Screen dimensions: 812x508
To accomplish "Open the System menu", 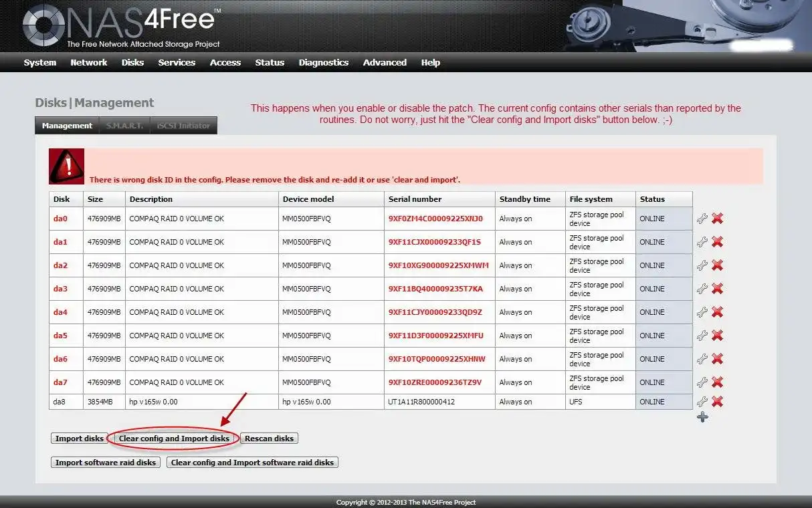I will [40, 62].
